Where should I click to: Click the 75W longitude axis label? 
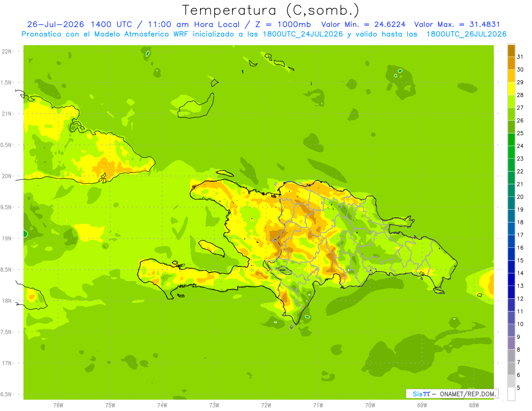(110, 405)
